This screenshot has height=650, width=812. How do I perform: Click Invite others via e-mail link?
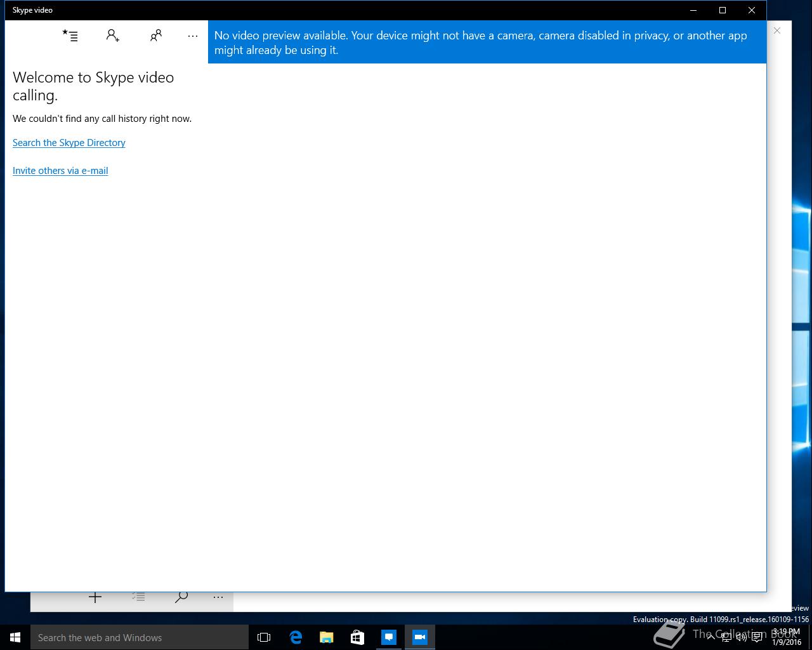coord(60,171)
